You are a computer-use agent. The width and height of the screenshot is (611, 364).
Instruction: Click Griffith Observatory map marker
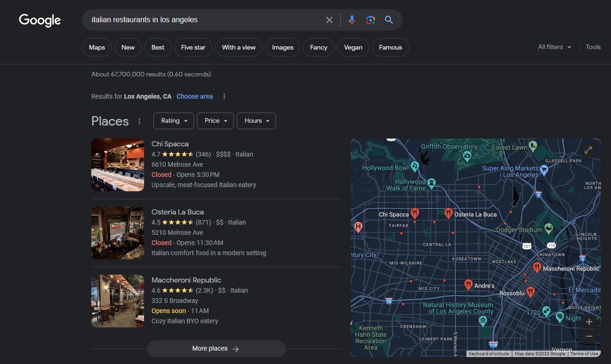467,156
